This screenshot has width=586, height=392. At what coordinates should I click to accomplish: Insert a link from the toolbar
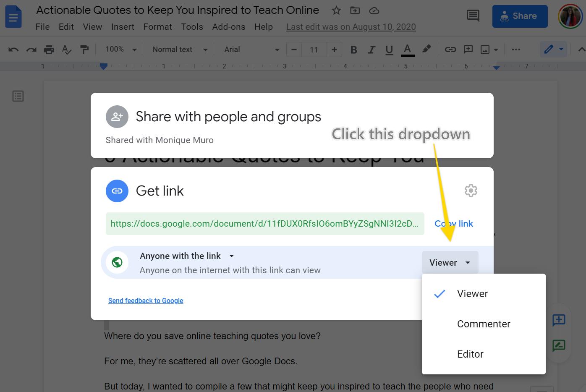coord(450,50)
